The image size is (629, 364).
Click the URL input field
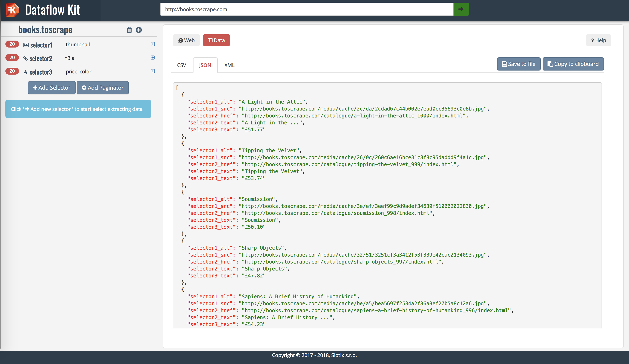[307, 9]
